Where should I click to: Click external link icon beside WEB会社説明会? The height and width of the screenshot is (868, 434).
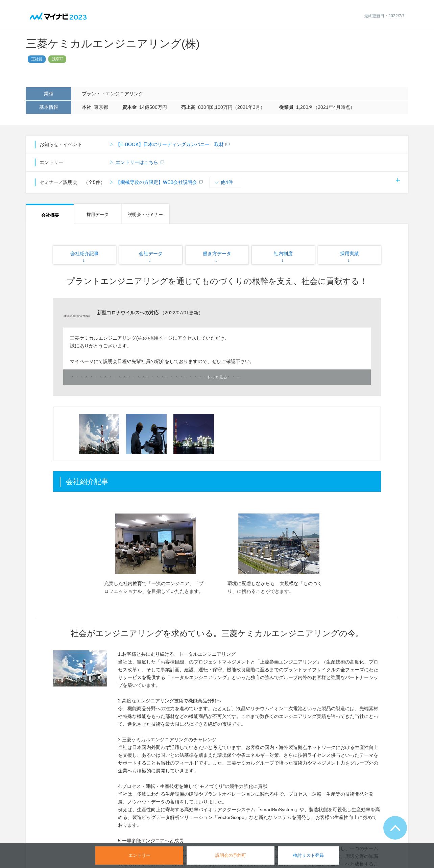click(201, 182)
